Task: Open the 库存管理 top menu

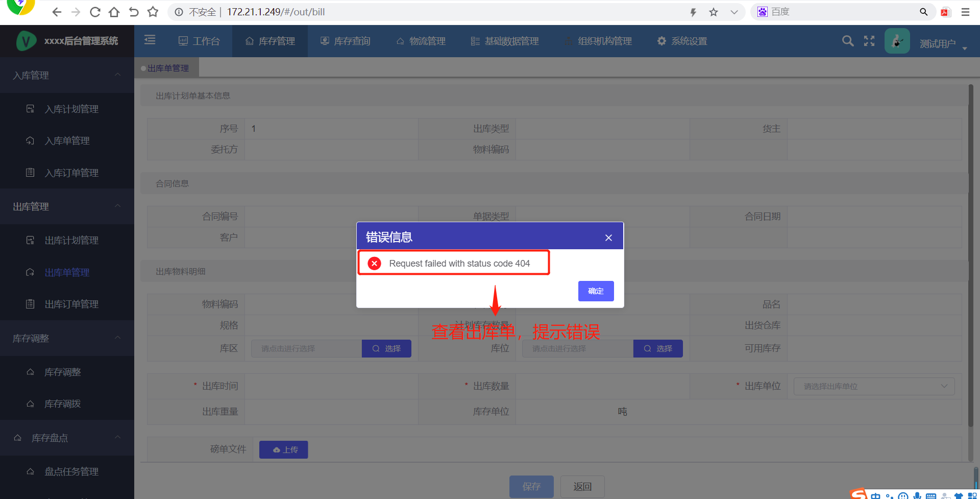Action: point(270,41)
